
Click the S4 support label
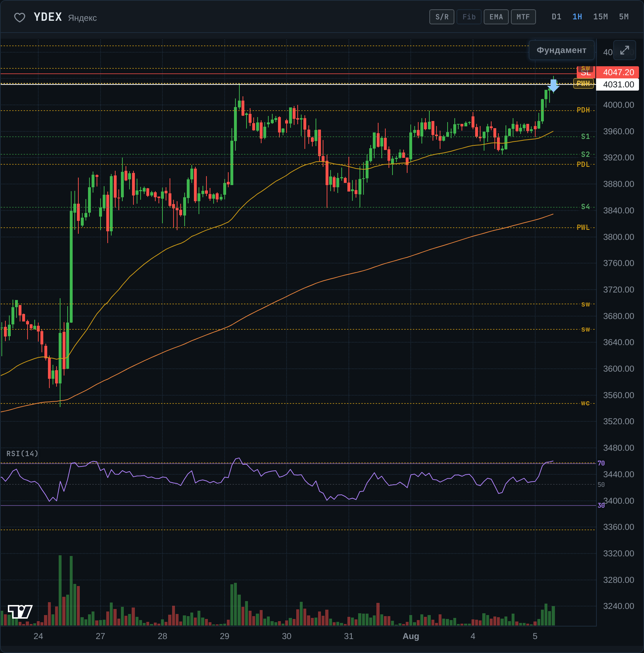point(585,207)
